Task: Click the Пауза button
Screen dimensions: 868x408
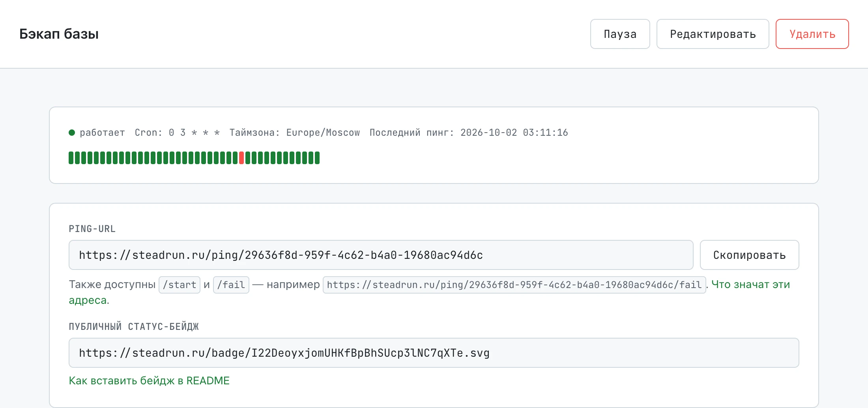Action: click(620, 34)
